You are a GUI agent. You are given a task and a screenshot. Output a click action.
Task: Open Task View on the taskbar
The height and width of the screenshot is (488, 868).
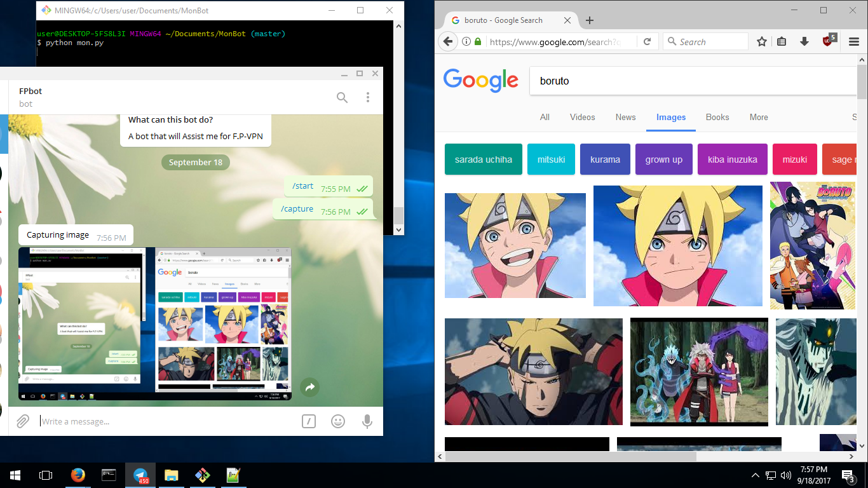click(46, 475)
